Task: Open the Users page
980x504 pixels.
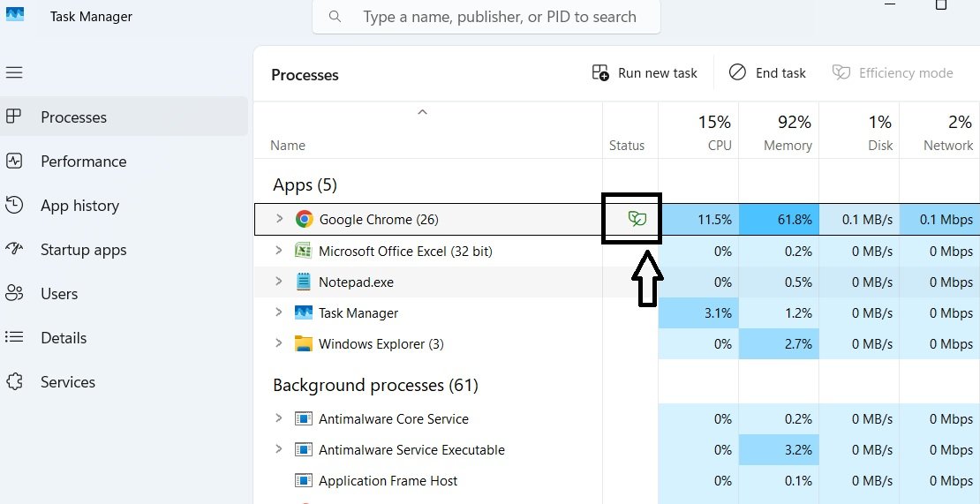Action: tap(124, 294)
